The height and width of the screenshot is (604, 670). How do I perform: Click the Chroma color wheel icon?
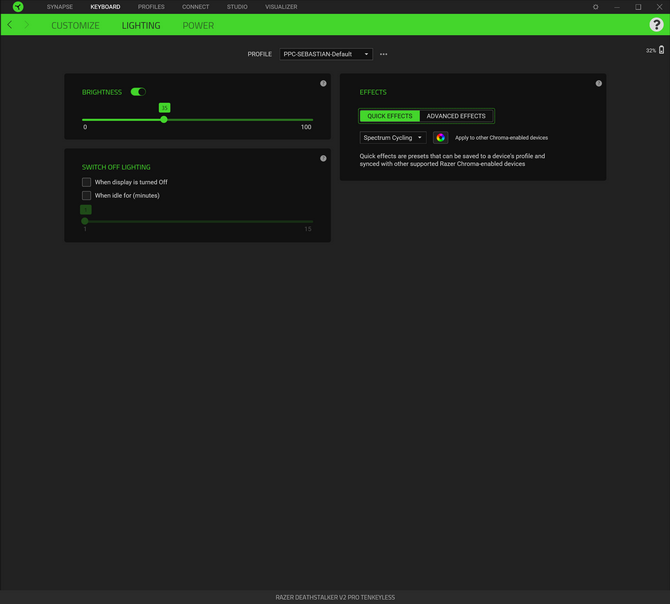pos(441,138)
